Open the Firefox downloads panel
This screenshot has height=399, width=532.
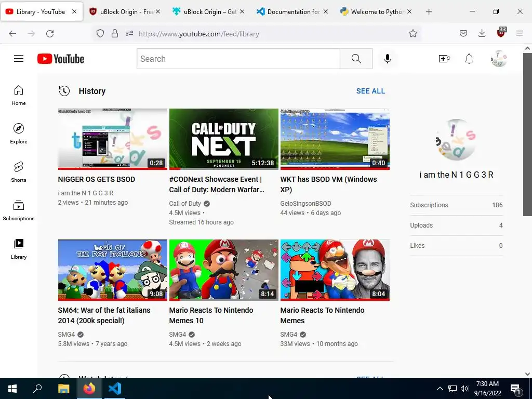coord(482,34)
